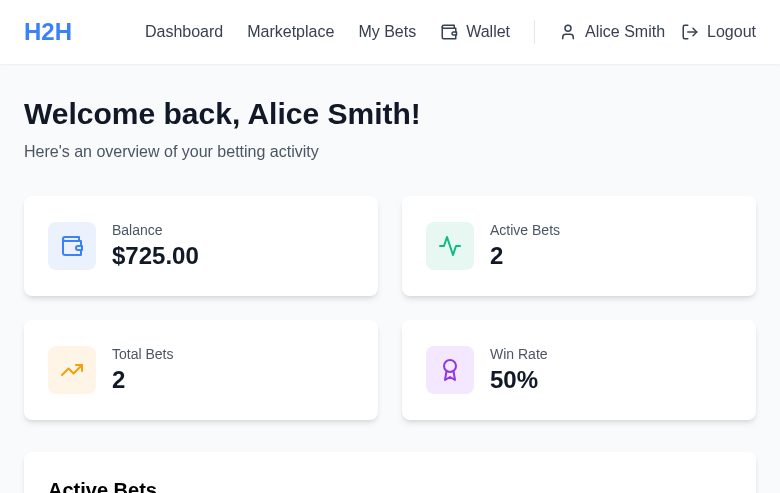Click the orange Total Bets trend icon
The height and width of the screenshot is (493, 780).
pos(72,370)
